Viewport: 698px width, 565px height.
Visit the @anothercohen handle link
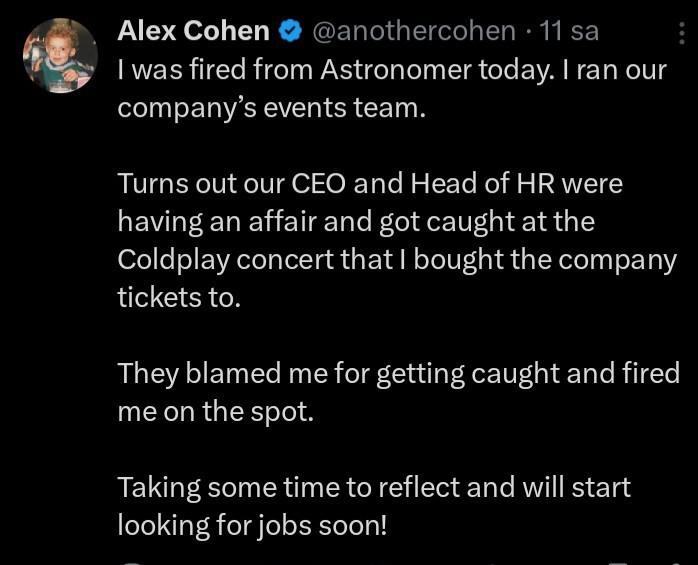point(414,32)
